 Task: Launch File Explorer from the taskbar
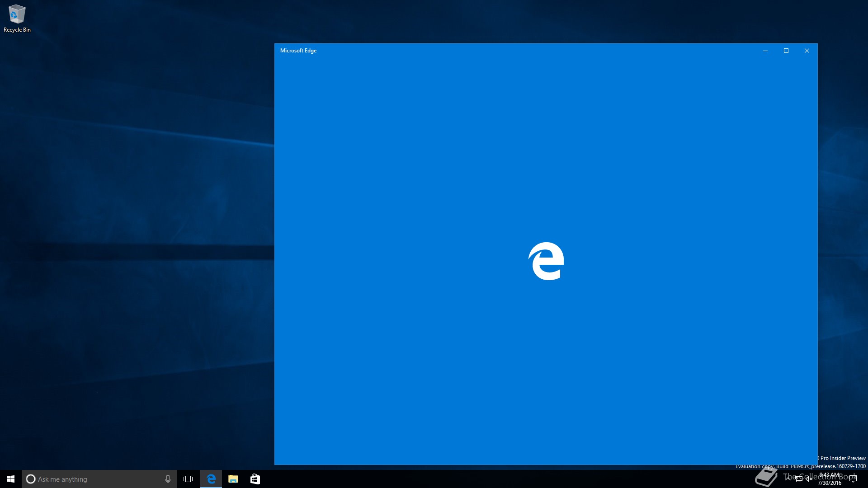[x=233, y=479]
